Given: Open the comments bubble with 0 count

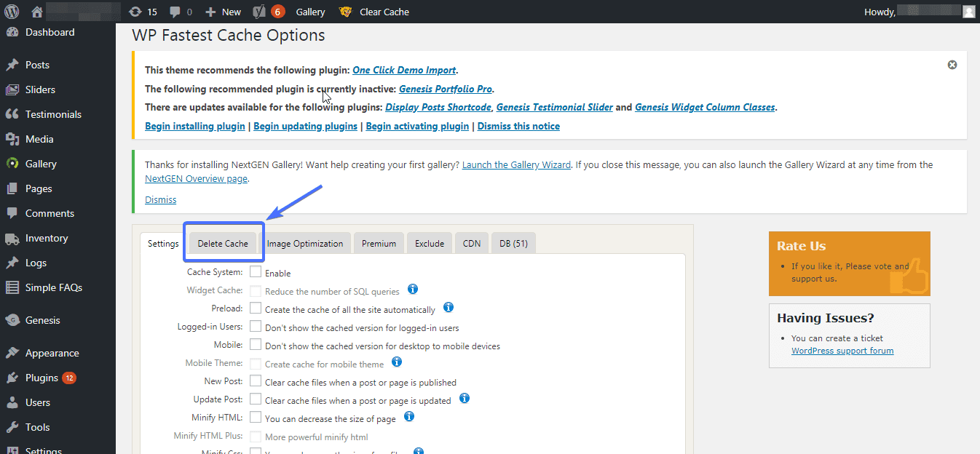Looking at the screenshot, I should click(181, 12).
